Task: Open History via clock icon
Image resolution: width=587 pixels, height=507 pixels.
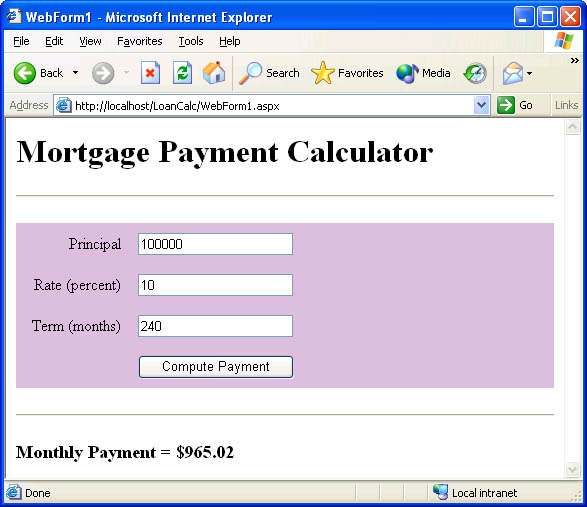Action: click(475, 73)
